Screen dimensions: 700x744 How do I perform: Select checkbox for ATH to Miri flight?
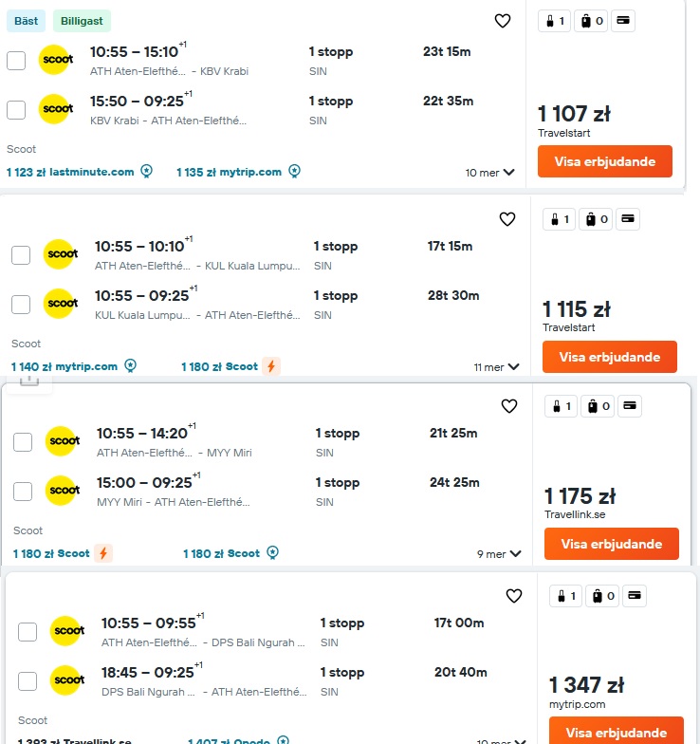pyautogui.click(x=23, y=442)
